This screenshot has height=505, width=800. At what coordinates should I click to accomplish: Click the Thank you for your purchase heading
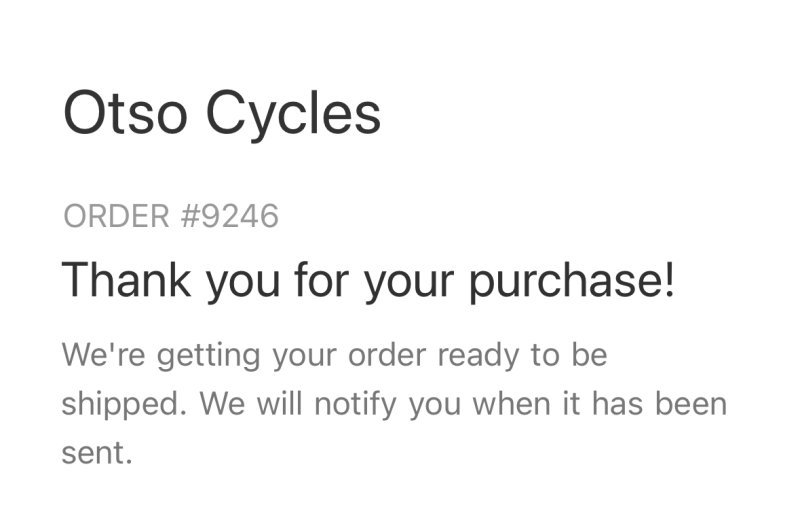368,279
